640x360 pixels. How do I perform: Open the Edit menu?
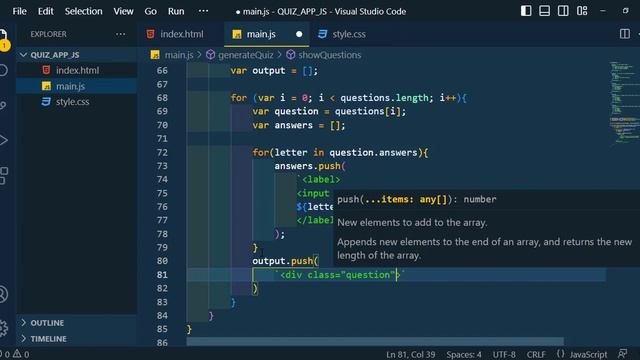pos(46,11)
